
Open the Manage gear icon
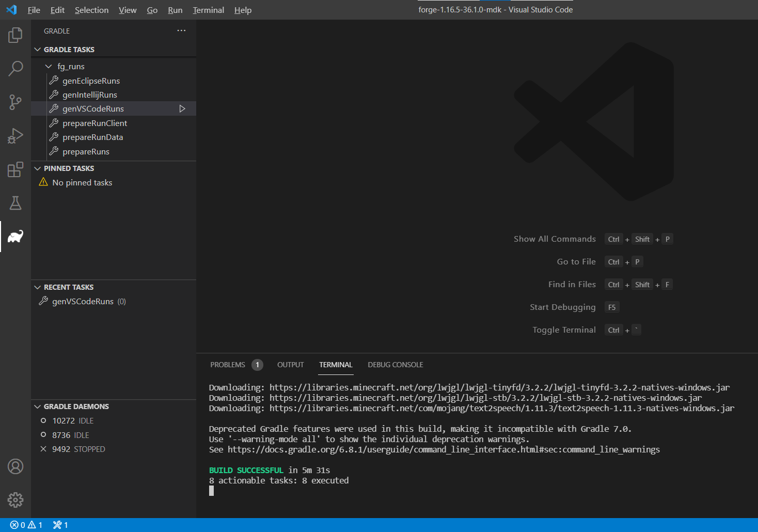[15, 499]
